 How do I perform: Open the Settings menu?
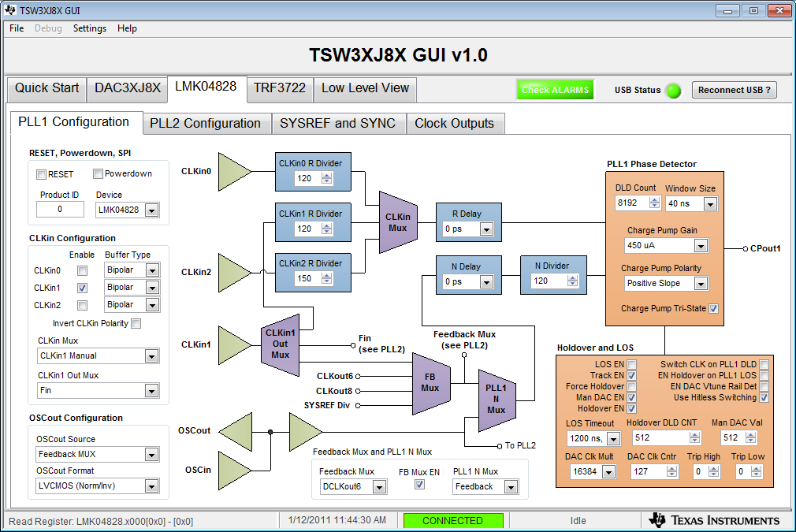(x=90, y=28)
